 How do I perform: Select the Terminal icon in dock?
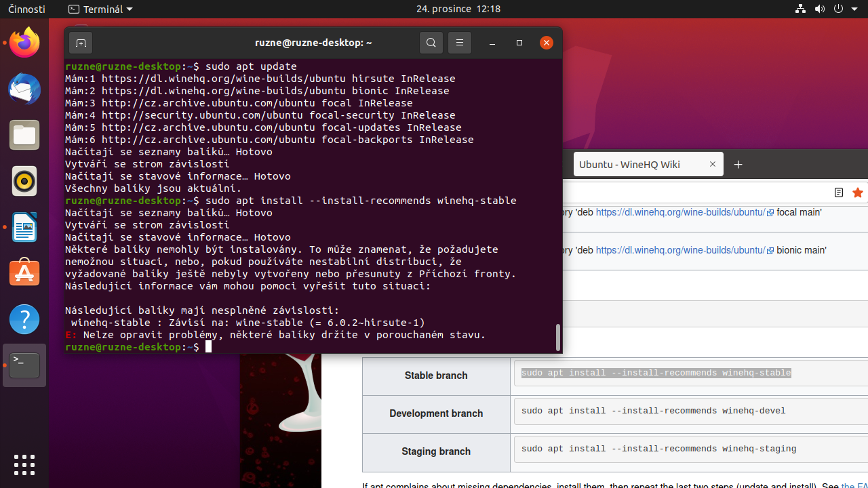24,365
